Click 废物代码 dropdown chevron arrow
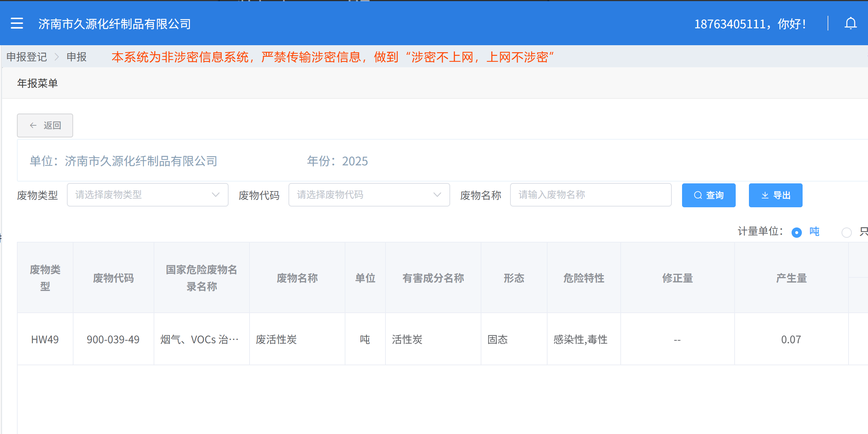The height and width of the screenshot is (434, 868). pyautogui.click(x=437, y=195)
